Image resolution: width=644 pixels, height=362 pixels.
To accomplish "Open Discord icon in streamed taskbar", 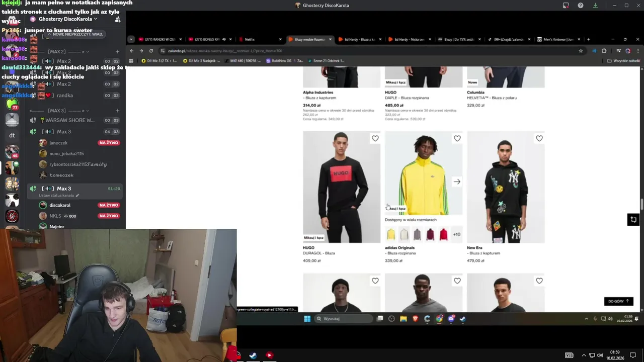I will click(x=451, y=319).
